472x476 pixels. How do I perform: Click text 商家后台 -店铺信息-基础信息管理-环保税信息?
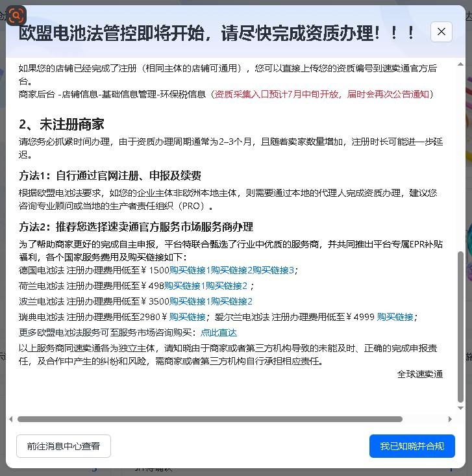pyautogui.click(x=112, y=94)
